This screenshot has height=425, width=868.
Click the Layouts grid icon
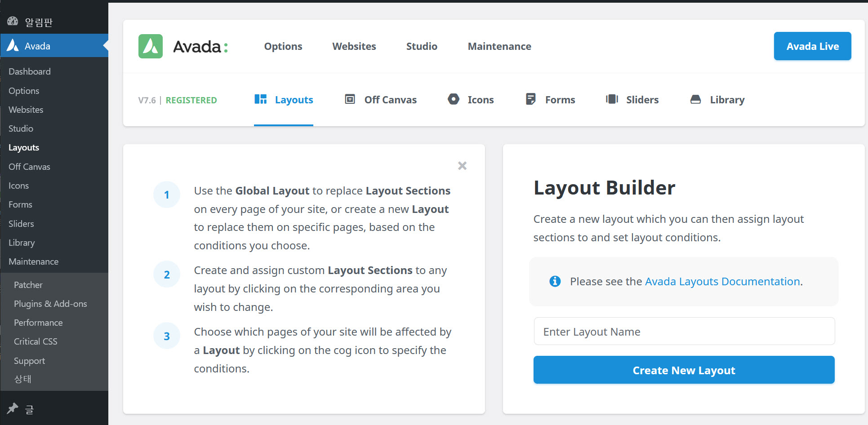[x=261, y=99]
